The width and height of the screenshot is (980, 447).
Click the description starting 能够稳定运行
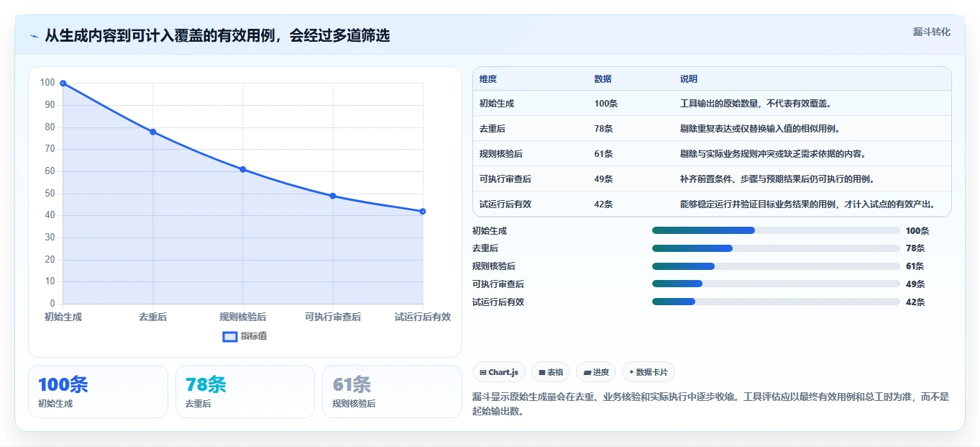click(809, 204)
